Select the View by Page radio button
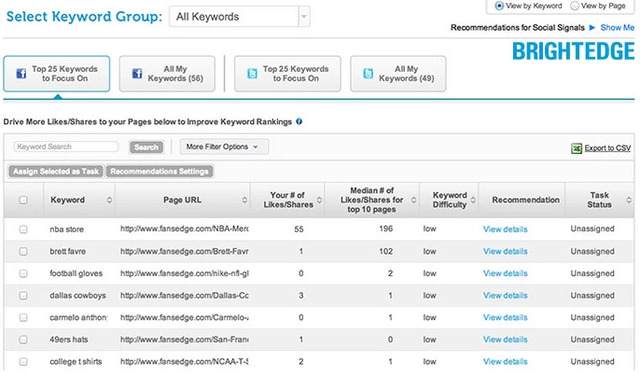640x375 pixels. pyautogui.click(x=574, y=6)
